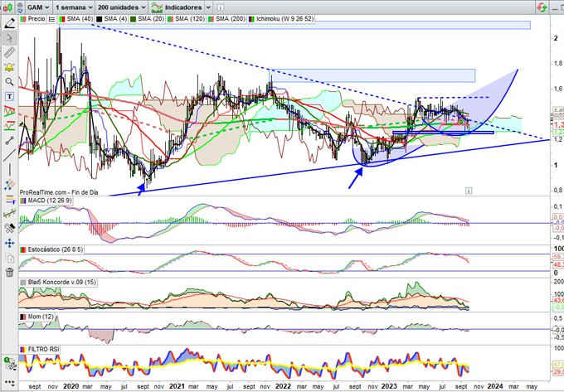Screen dimensions: 564x392
Task: Click the trash delete-drawings icon
Action: point(10,273)
